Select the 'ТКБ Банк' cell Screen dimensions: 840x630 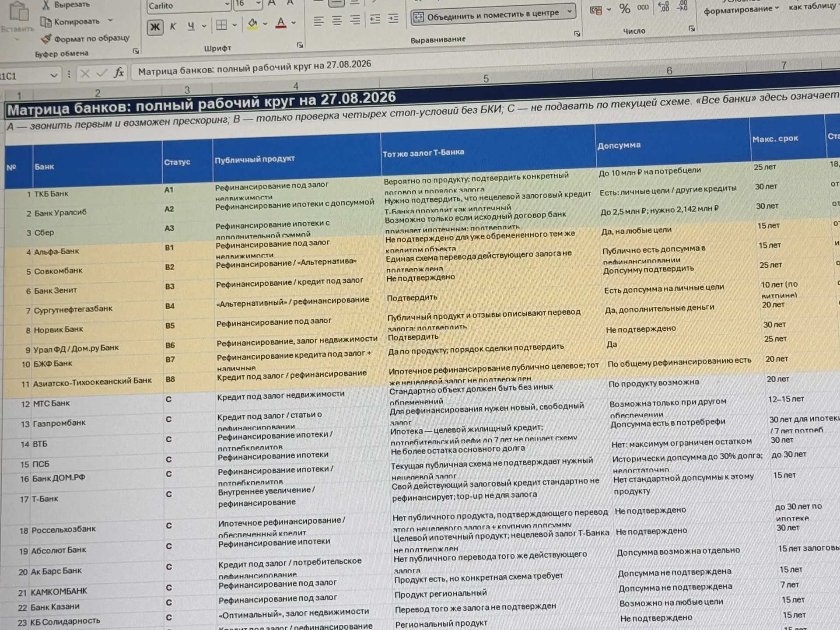click(x=97, y=192)
